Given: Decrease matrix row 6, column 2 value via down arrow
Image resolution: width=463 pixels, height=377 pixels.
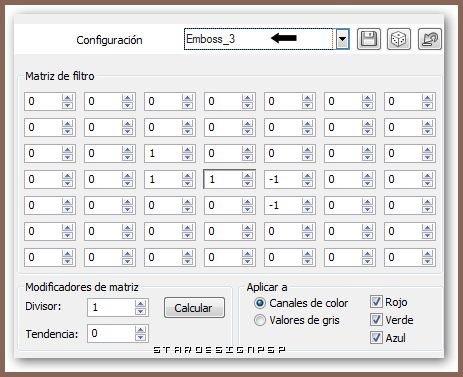Looking at the screenshot, I should coord(127,235).
